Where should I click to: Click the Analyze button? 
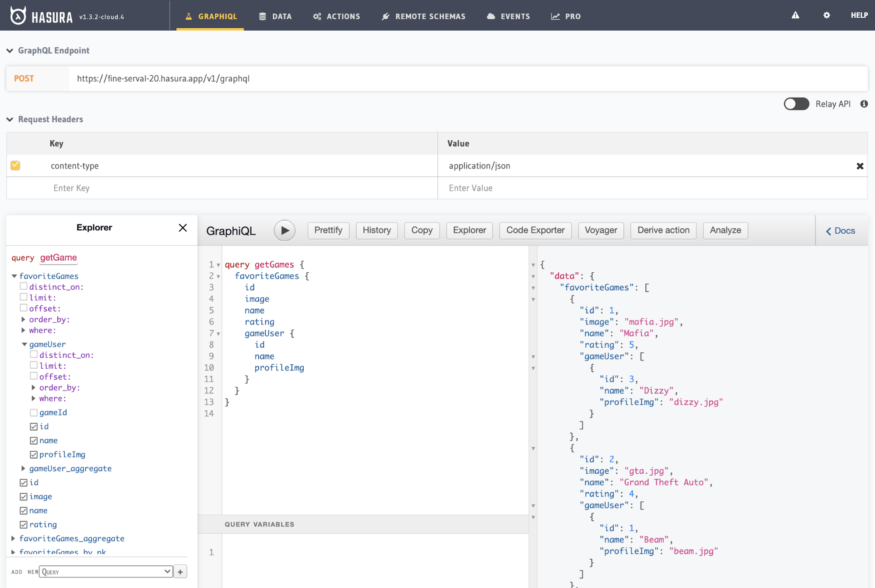pos(725,230)
